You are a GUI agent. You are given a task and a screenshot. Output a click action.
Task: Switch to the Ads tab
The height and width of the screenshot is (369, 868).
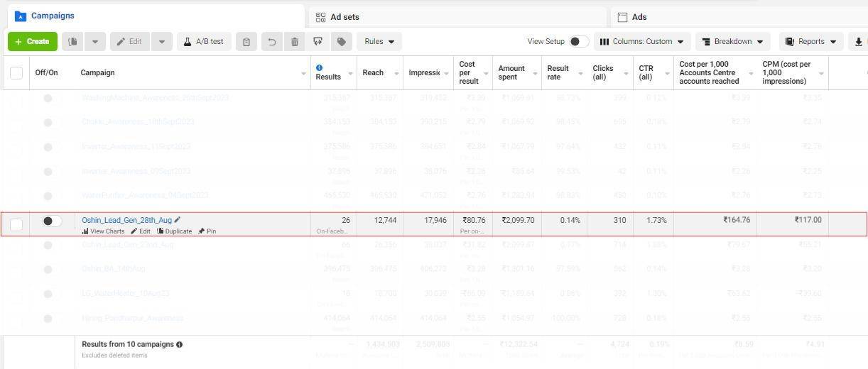(639, 17)
